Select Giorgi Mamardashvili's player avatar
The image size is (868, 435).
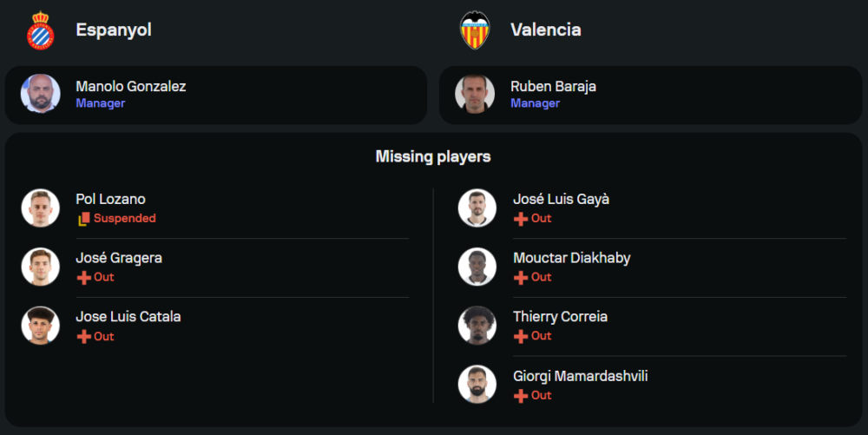pyautogui.click(x=477, y=384)
